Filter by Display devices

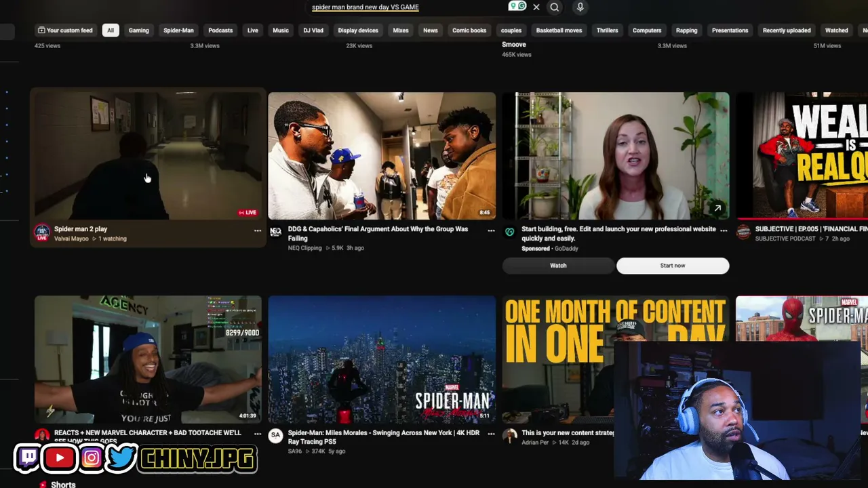pos(358,30)
